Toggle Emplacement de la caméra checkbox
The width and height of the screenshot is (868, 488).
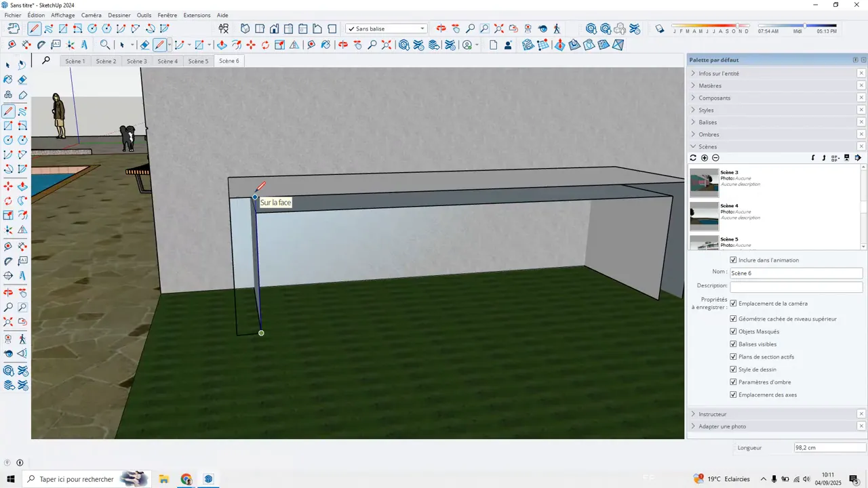(x=733, y=304)
